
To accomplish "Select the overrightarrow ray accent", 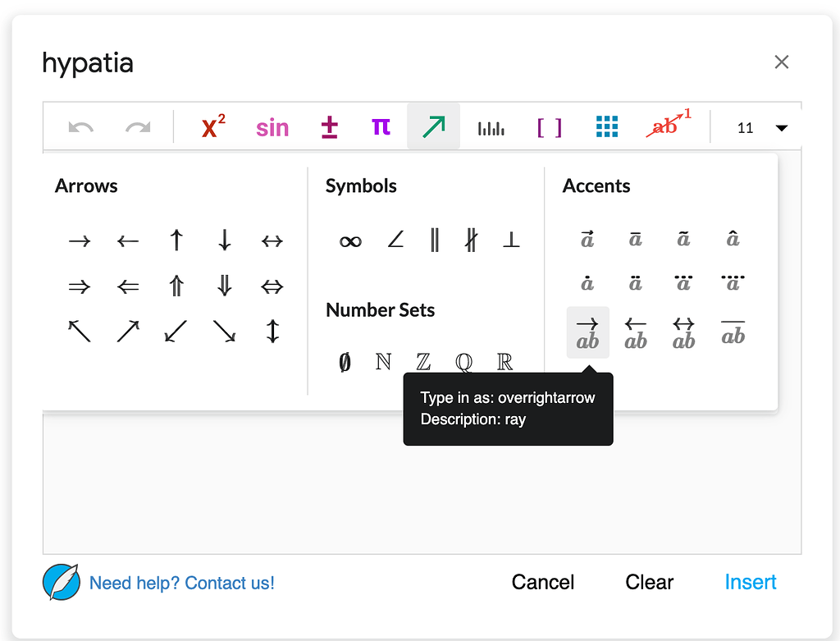I will point(587,331).
